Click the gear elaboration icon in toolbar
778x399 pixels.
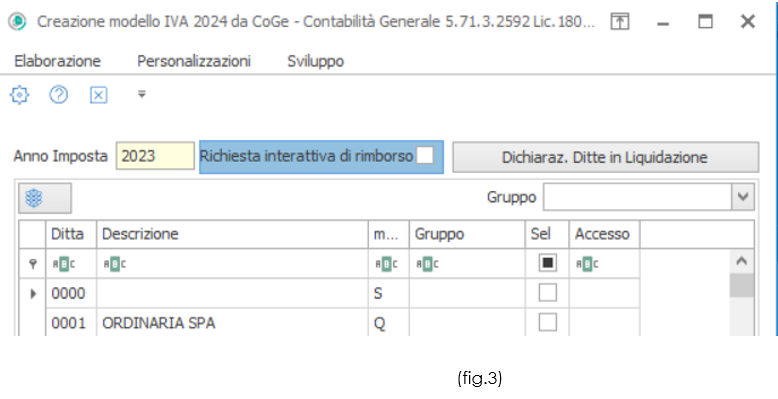[x=19, y=94]
